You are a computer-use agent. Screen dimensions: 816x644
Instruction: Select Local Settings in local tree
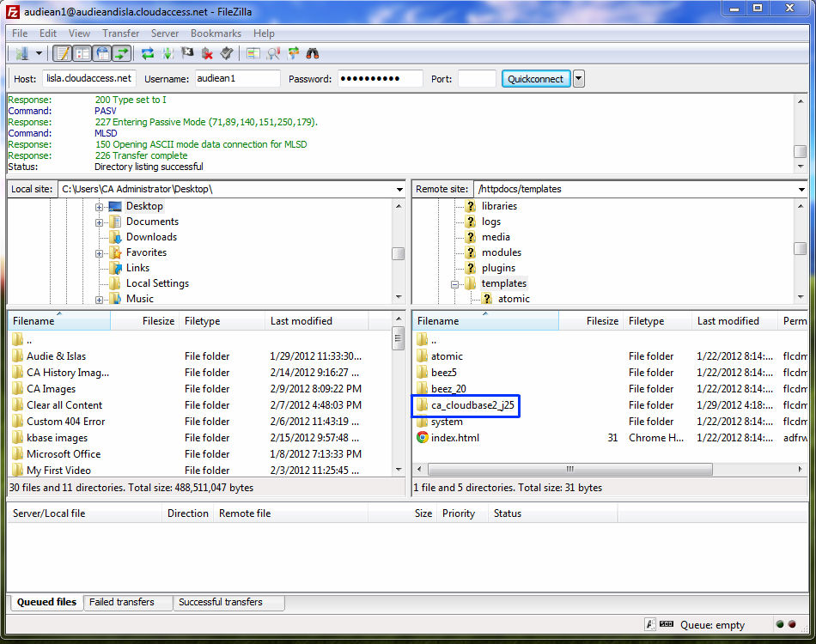tap(157, 283)
